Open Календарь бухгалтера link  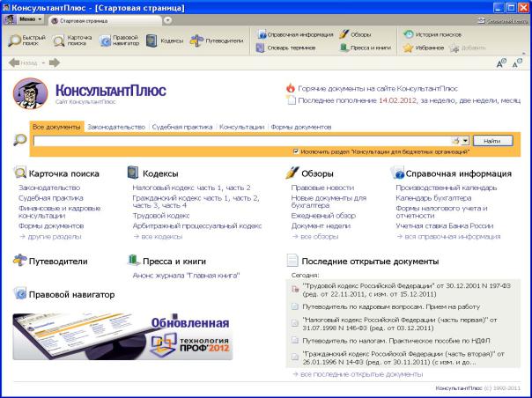[433, 197]
